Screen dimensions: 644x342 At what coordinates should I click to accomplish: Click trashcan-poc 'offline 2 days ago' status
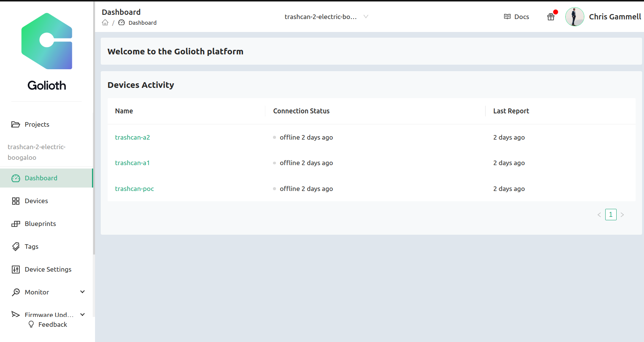(x=303, y=189)
